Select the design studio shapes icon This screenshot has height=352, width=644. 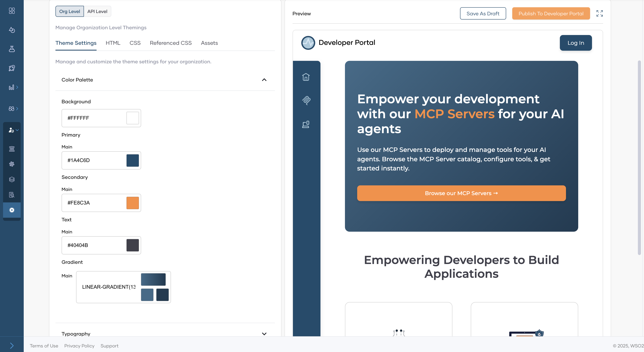click(12, 30)
